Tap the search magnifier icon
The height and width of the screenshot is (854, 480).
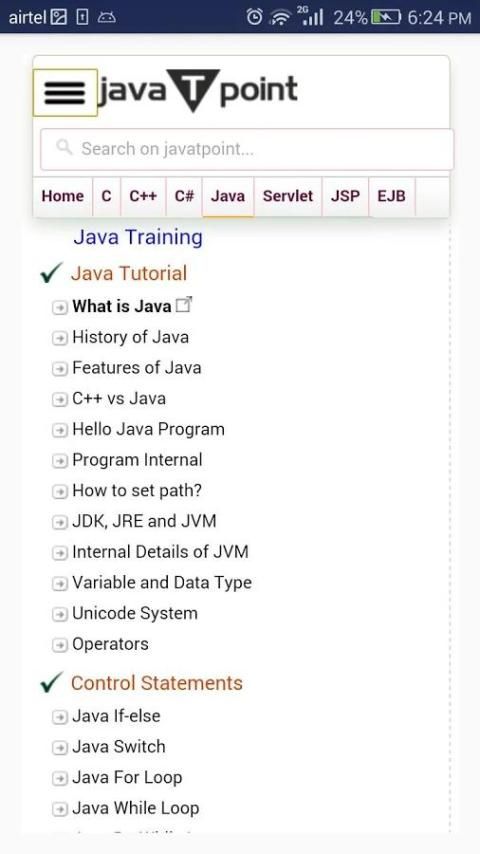64,147
